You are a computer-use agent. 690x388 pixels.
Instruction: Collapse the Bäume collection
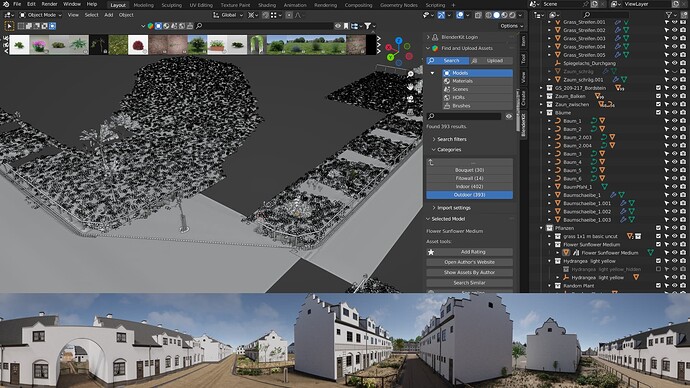542,113
